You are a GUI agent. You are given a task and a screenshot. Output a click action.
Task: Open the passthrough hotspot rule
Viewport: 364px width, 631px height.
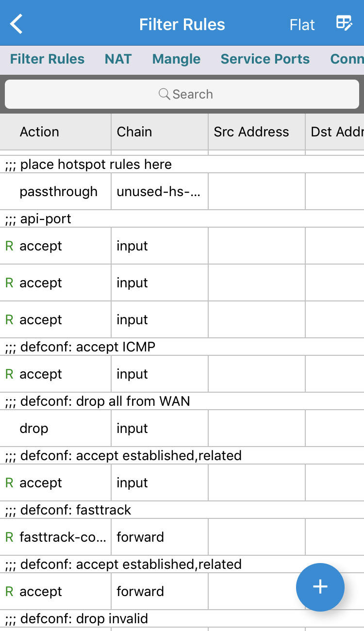click(58, 192)
